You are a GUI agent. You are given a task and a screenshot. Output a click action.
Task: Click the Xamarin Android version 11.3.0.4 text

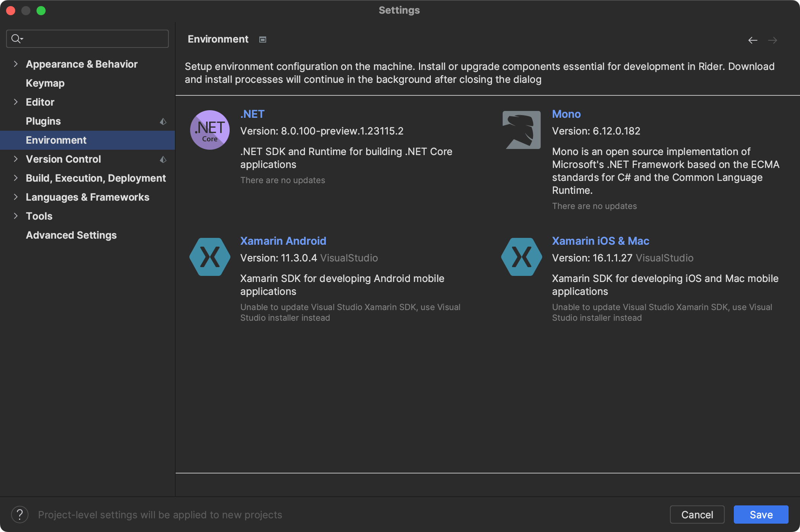[279, 258]
